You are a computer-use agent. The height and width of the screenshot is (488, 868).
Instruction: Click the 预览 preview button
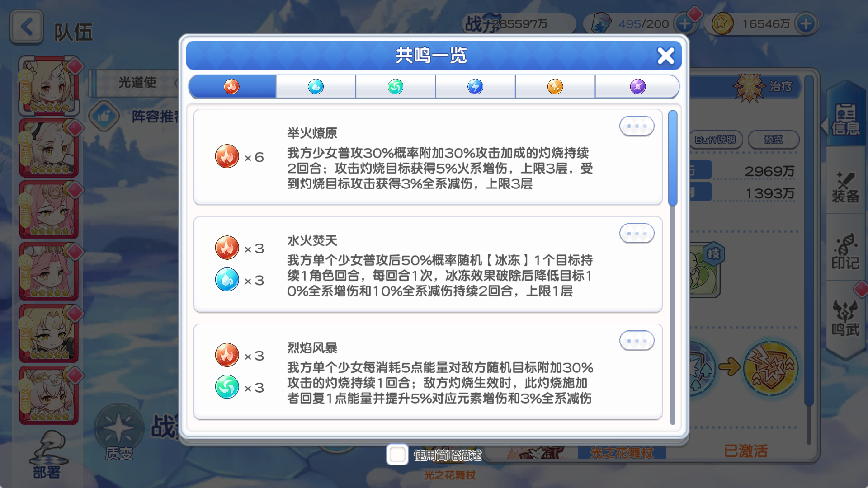pyautogui.click(x=774, y=140)
